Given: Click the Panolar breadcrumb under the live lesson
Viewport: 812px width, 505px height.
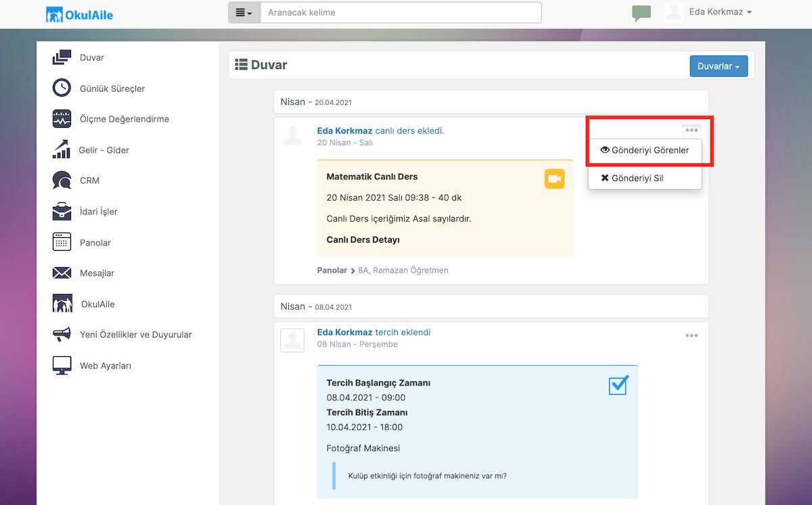Looking at the screenshot, I should [332, 270].
